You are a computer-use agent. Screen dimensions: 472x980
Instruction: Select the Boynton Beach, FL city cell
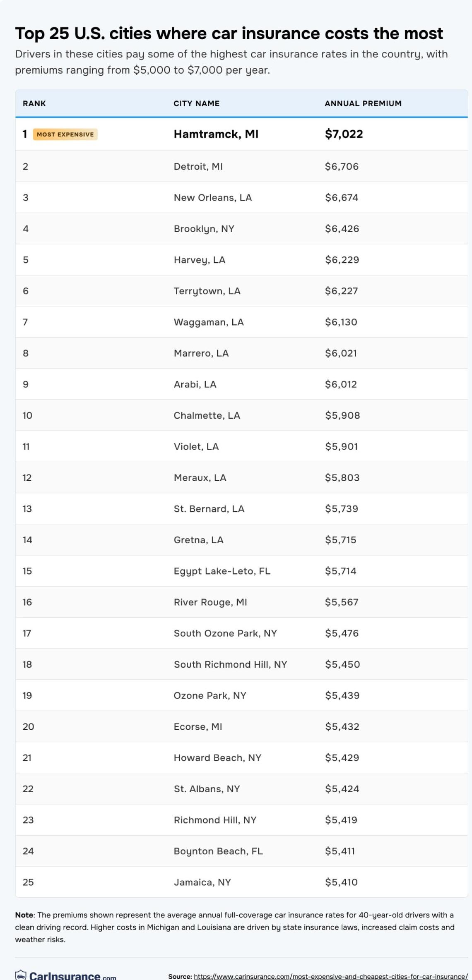[218, 851]
